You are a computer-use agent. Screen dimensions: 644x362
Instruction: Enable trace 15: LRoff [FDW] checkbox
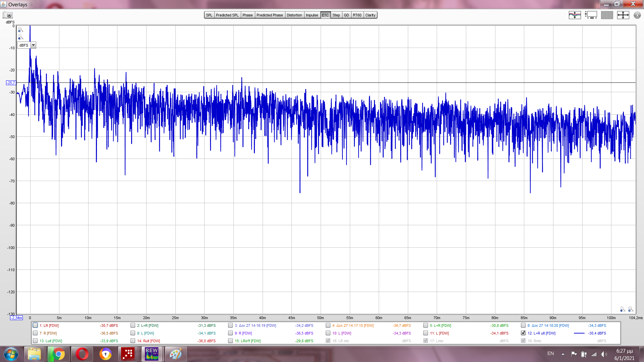(x=230, y=341)
